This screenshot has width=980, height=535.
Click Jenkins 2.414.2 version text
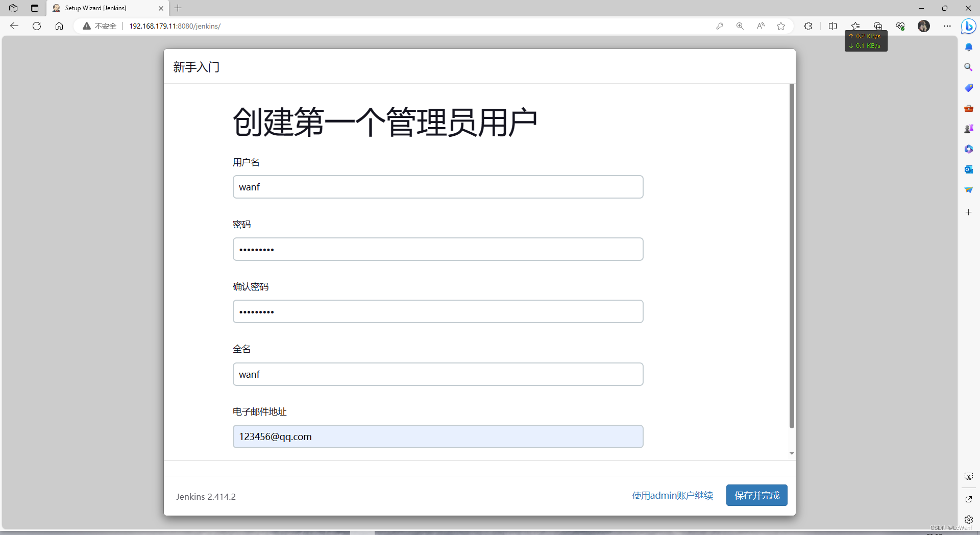coord(206,497)
